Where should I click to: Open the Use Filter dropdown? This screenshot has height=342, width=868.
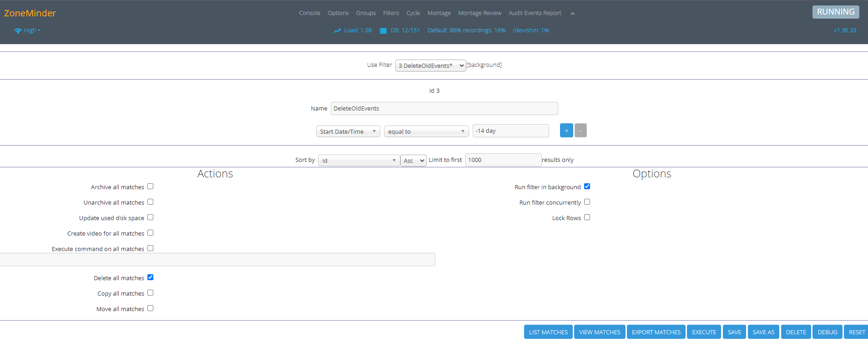coord(430,65)
